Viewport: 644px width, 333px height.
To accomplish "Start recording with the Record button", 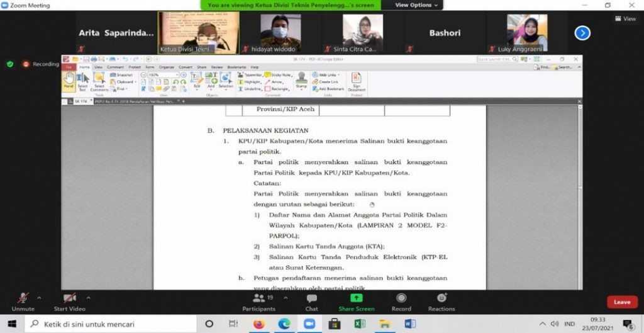I will pos(401,302).
